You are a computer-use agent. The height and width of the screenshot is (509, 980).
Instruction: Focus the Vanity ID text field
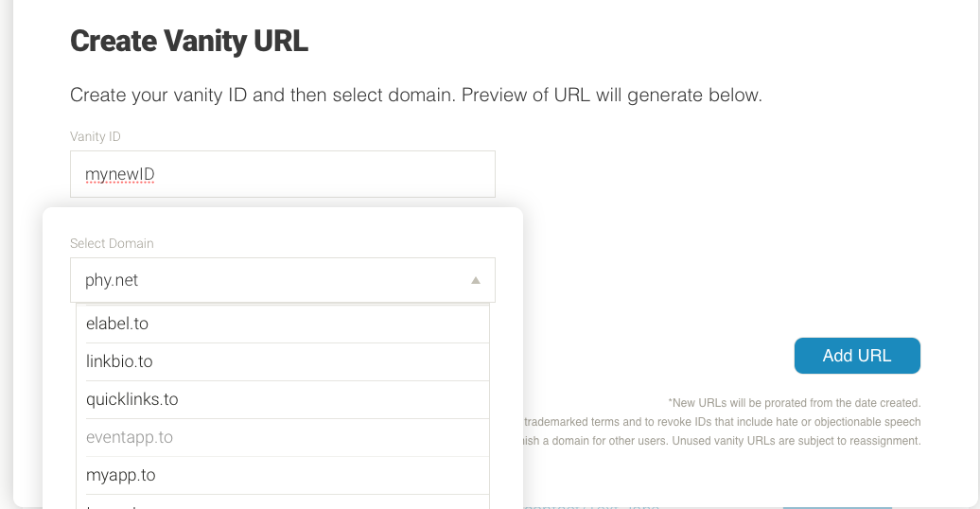click(282, 174)
